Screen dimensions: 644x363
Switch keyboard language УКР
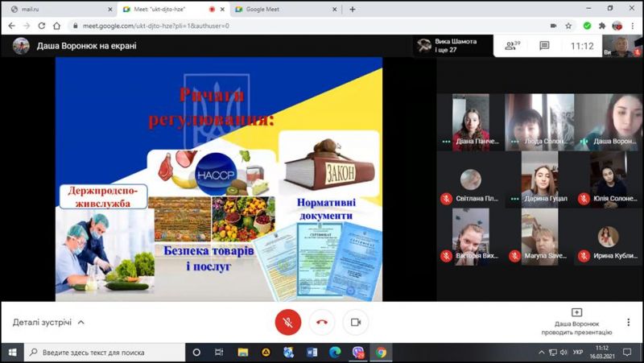click(577, 353)
